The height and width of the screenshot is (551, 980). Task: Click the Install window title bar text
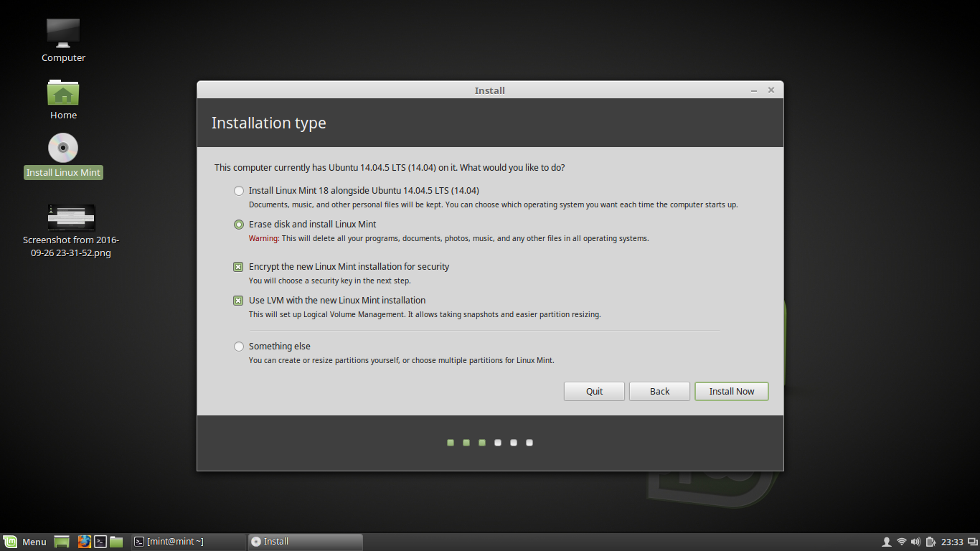490,90
